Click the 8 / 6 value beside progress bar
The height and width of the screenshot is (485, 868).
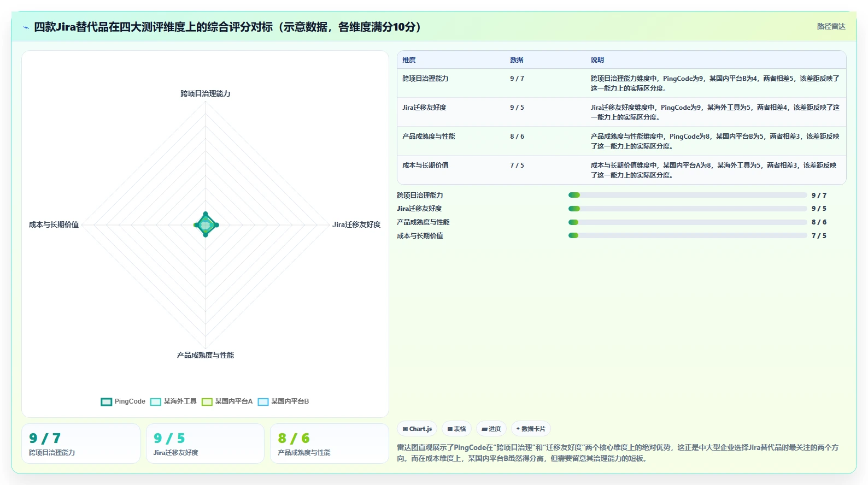point(819,222)
